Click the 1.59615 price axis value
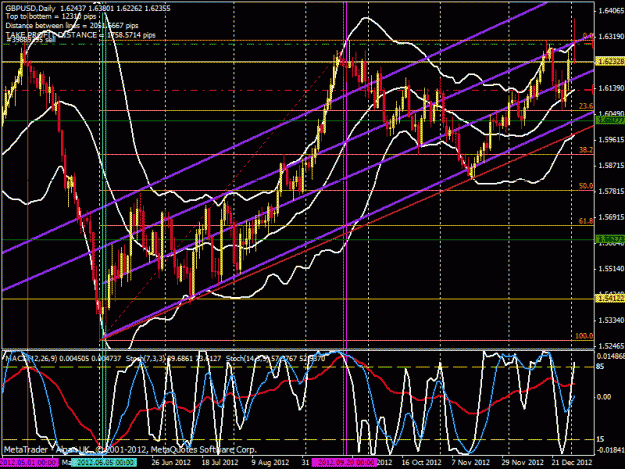This screenshot has width=625, height=469. (x=611, y=140)
